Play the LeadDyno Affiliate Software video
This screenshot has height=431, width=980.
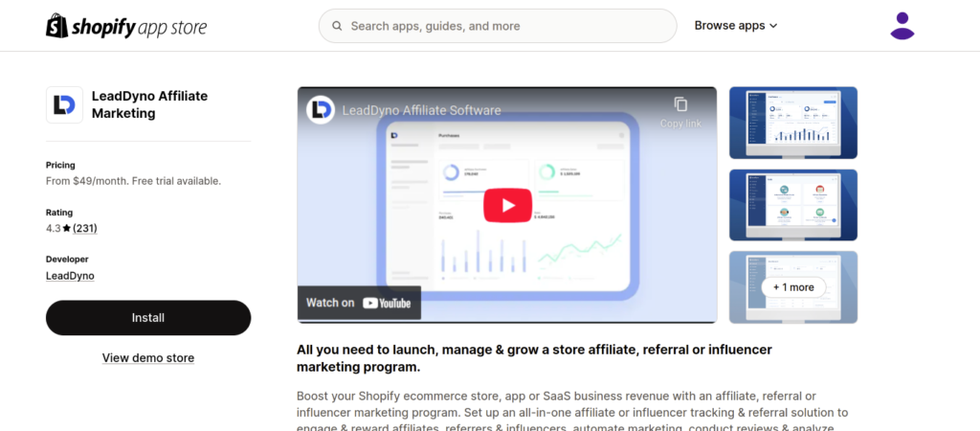pos(507,205)
